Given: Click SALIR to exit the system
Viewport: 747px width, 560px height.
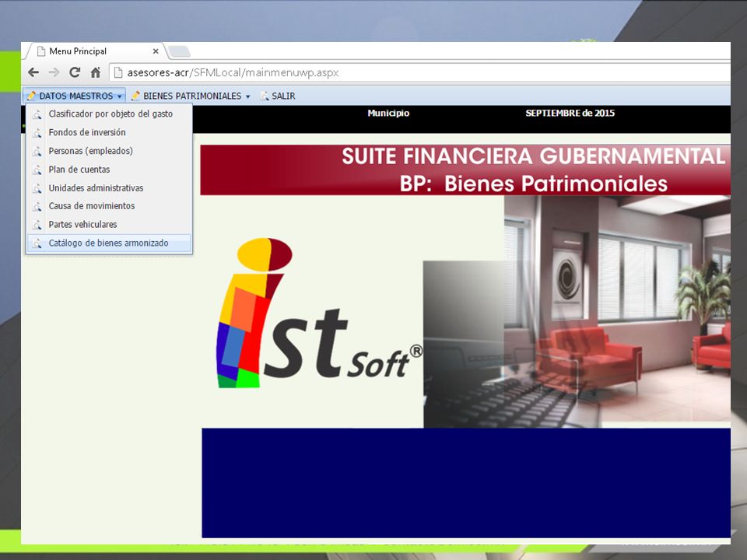Looking at the screenshot, I should pos(283,96).
